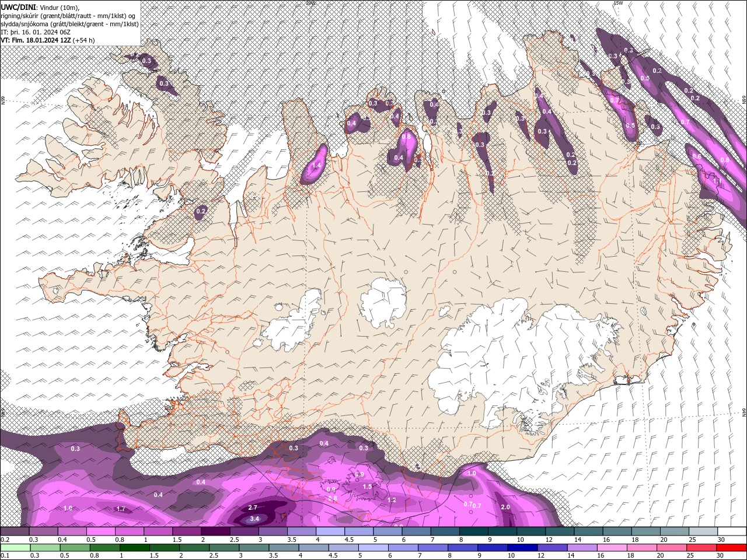Click the 'slydda/snjókoma' description line
The width and height of the screenshot is (747, 560).
pyautogui.click(x=69, y=23)
